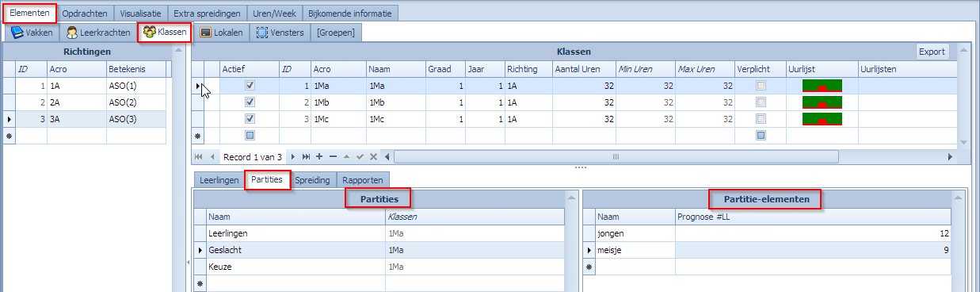Viewport: 980px width, 292px height.
Task: Open the Bijkomende informatie tab
Action: coord(350,13)
